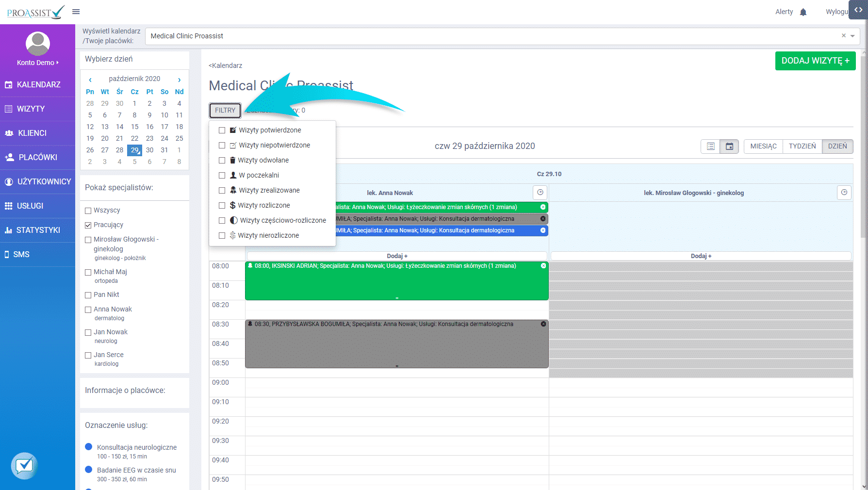Close 08:30 PRZYBYSŁAWSKA BOGUMIŁA appointment
The width and height of the screenshot is (868, 490).
pos(543,324)
